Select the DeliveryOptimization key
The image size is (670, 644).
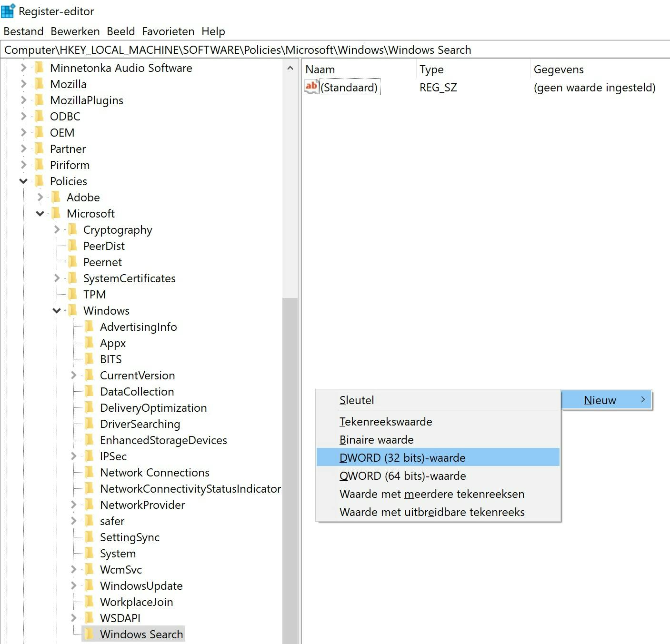[x=153, y=407]
